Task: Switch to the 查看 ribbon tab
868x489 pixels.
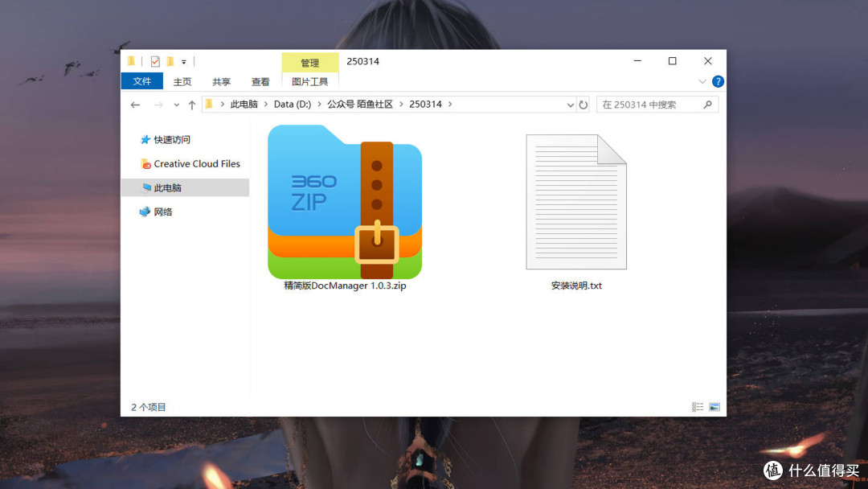Action: tap(260, 82)
